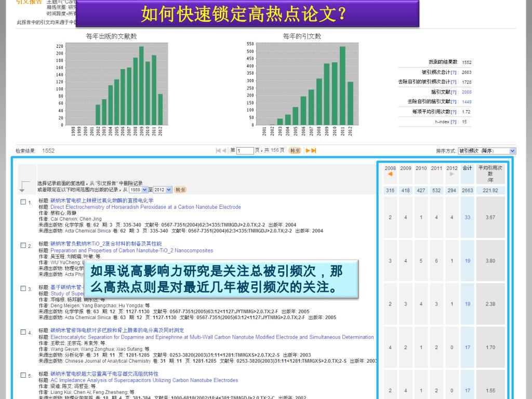
Task: Open help [?] beside 施引文献
Action: click(x=454, y=92)
